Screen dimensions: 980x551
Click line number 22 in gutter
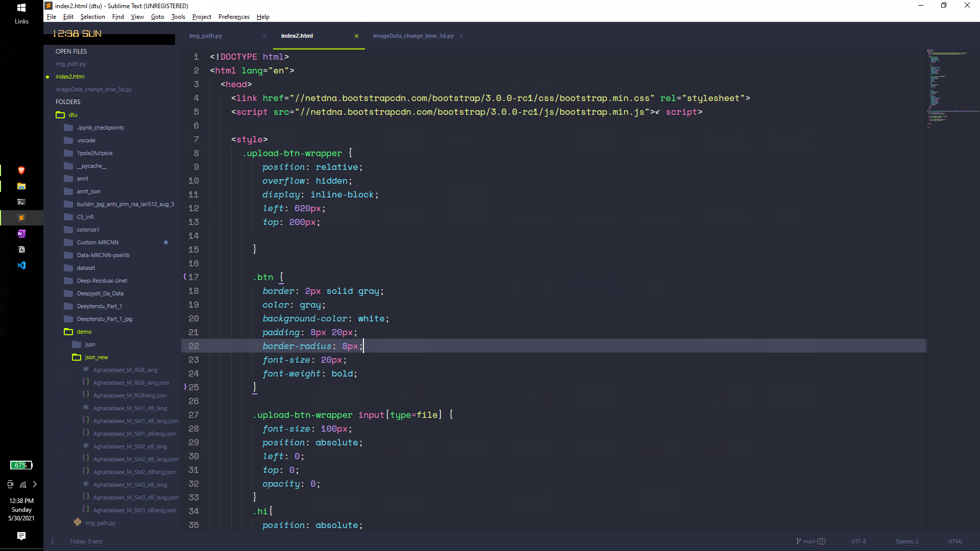193,346
